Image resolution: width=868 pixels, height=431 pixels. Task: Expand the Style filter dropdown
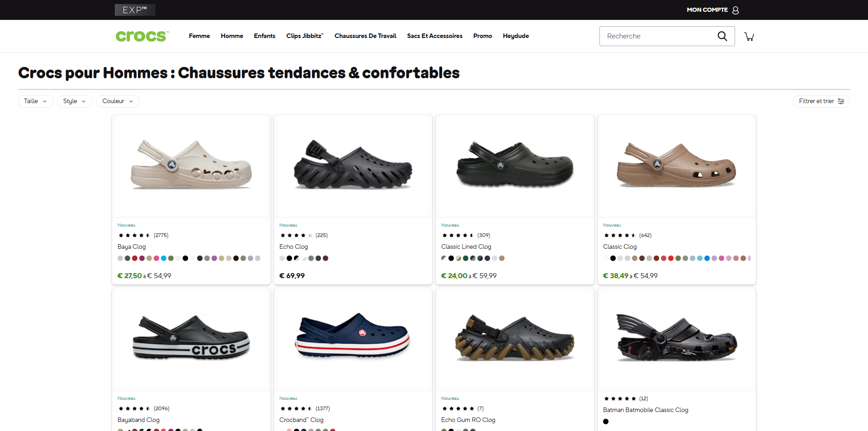tap(75, 101)
